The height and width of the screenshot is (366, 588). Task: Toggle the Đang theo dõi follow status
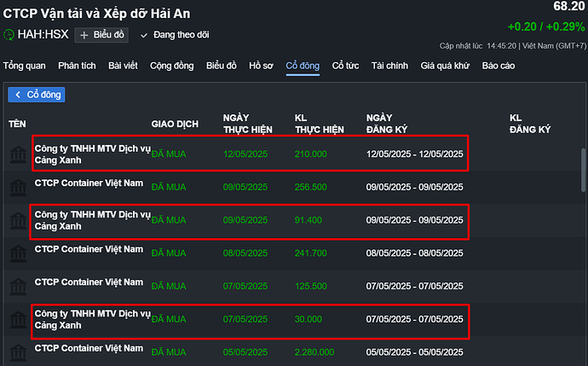(175, 35)
